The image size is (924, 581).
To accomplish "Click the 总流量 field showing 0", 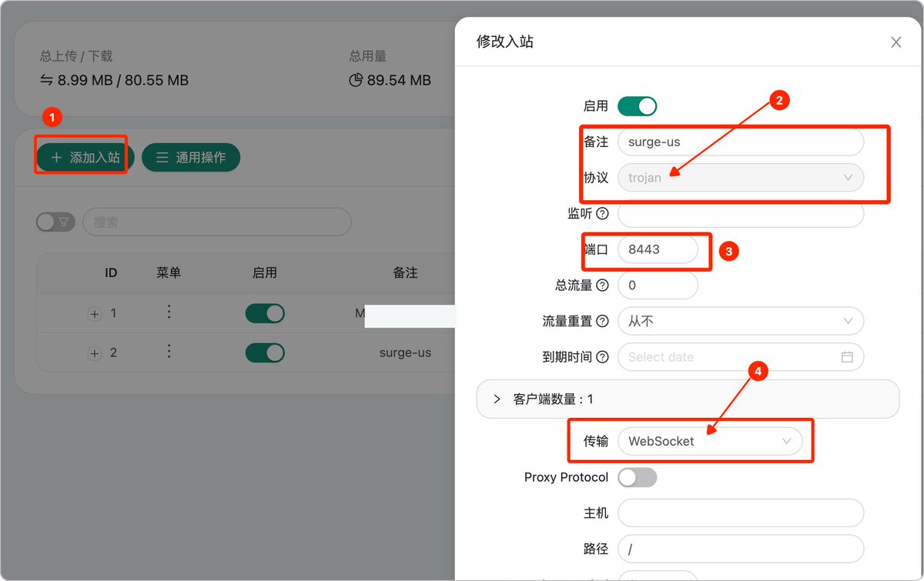I will [x=658, y=285].
